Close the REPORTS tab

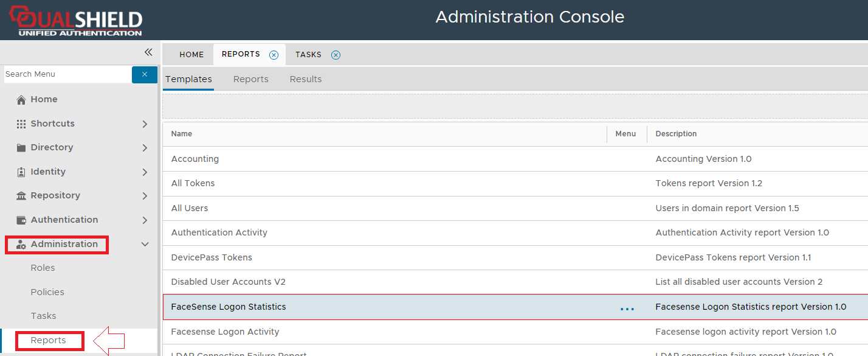(274, 55)
